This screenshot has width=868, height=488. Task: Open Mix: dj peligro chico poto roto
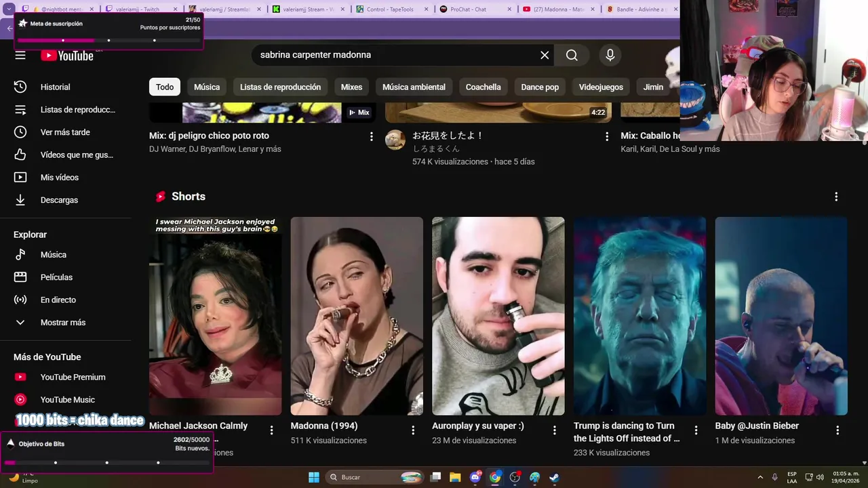[x=209, y=136]
